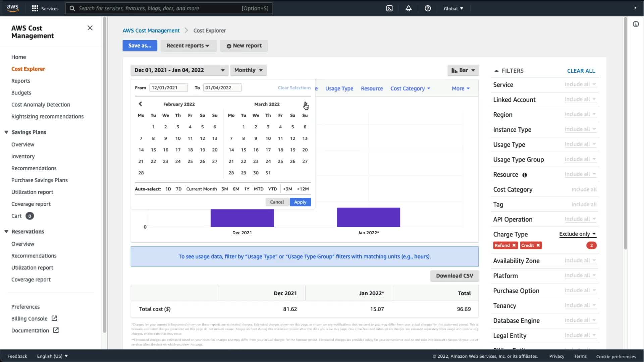Click the From date input field

(168, 88)
